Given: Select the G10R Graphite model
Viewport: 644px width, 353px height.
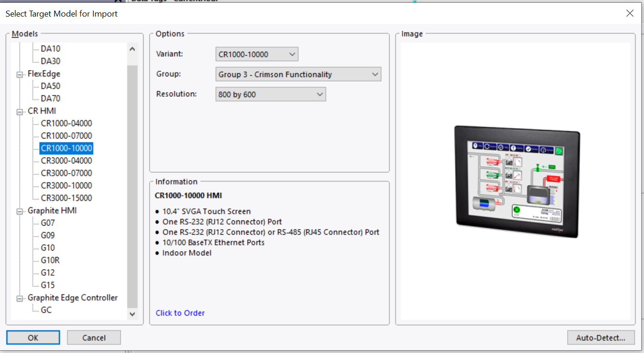Looking at the screenshot, I should click(50, 260).
